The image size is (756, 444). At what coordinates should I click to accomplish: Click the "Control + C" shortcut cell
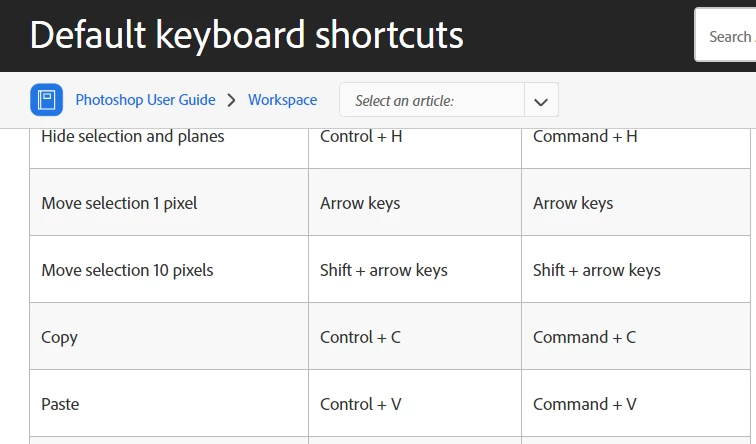point(360,337)
